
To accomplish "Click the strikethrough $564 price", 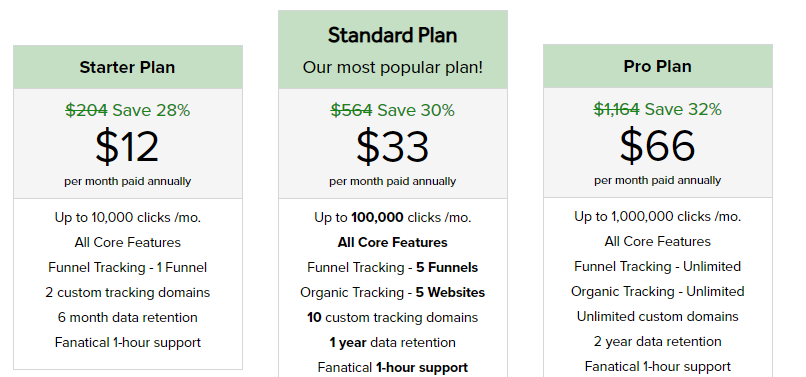I will (352, 110).
